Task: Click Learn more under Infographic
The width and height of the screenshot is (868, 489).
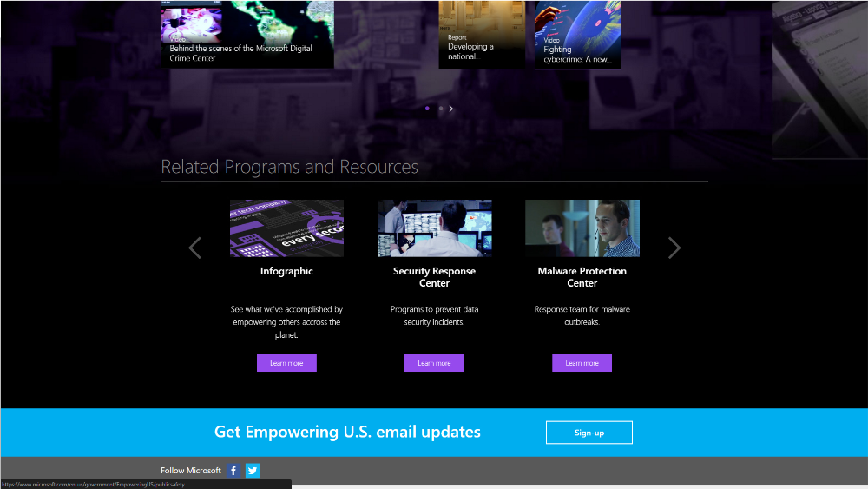Action: 286,363
